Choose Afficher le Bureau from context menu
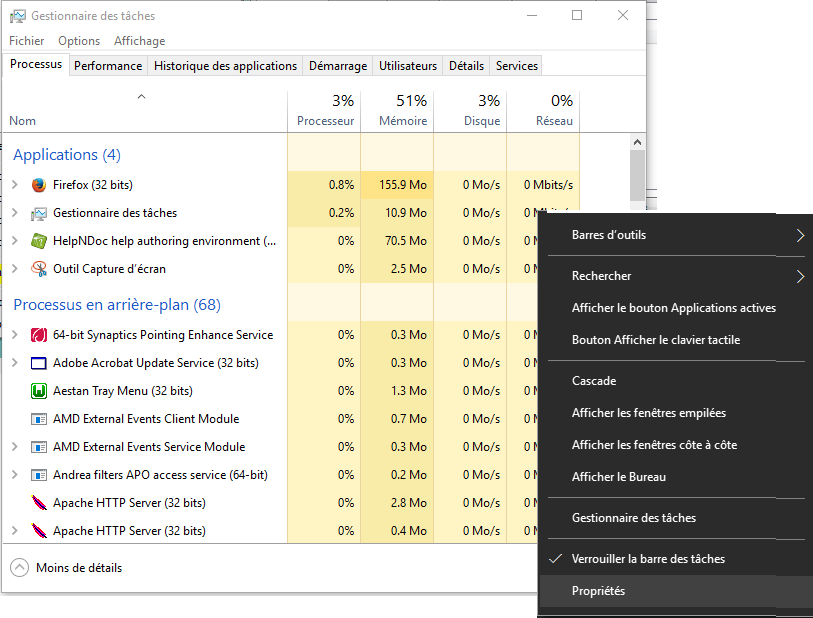 pyautogui.click(x=618, y=477)
